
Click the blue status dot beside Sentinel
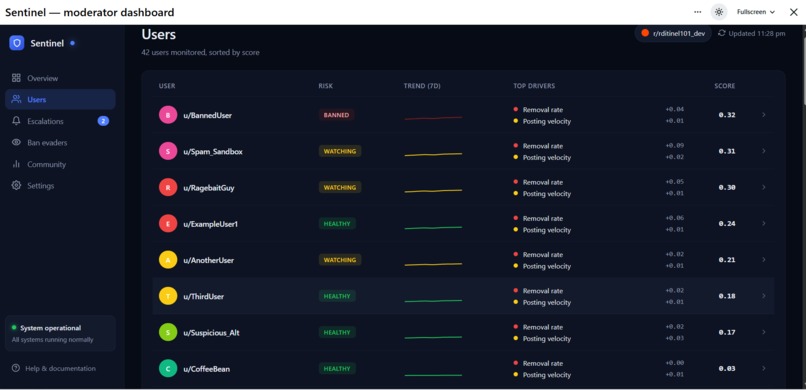click(x=72, y=43)
